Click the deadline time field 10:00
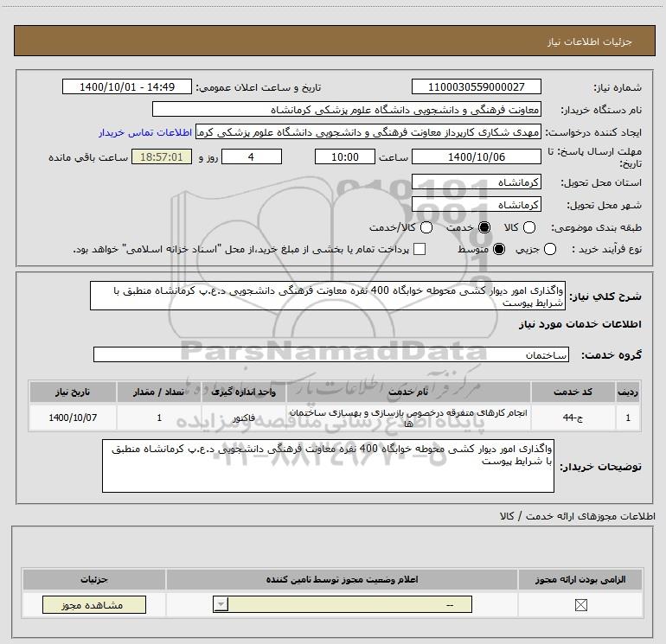666x644 pixels. click(345, 156)
